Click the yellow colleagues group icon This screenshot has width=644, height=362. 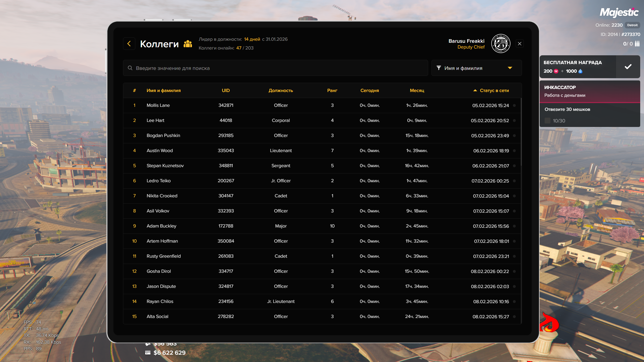[x=188, y=44]
